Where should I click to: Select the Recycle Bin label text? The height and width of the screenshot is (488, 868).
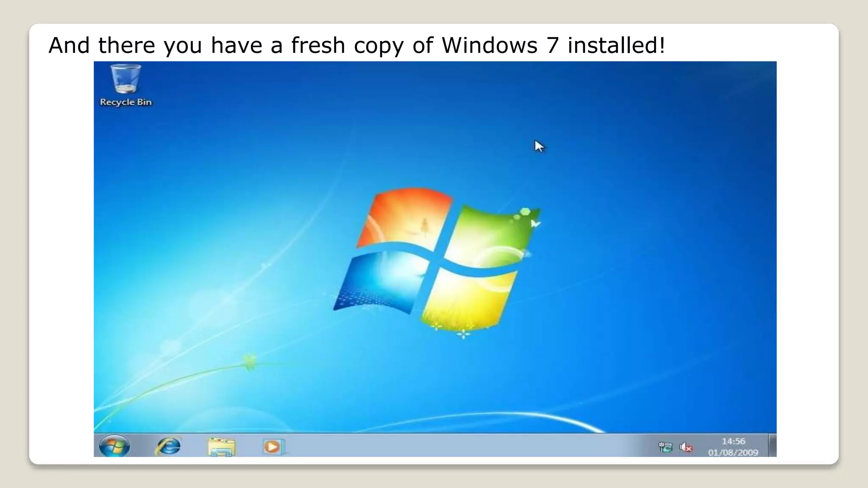tap(126, 102)
